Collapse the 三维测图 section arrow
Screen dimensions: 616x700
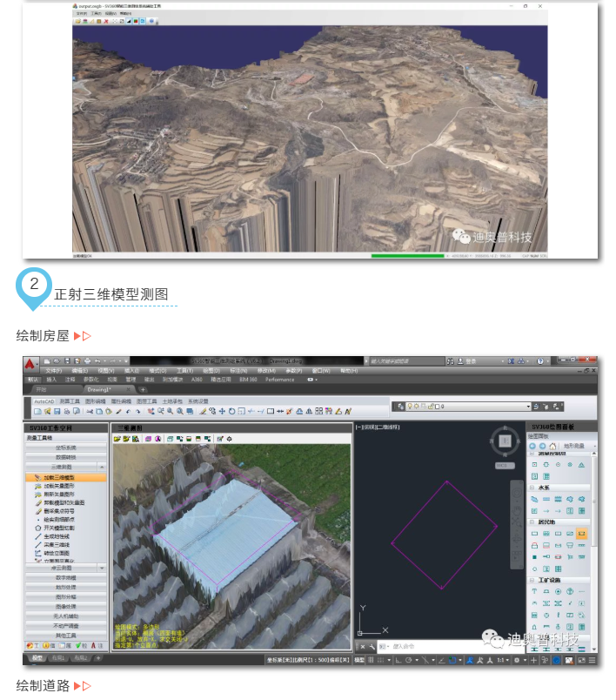point(102,467)
